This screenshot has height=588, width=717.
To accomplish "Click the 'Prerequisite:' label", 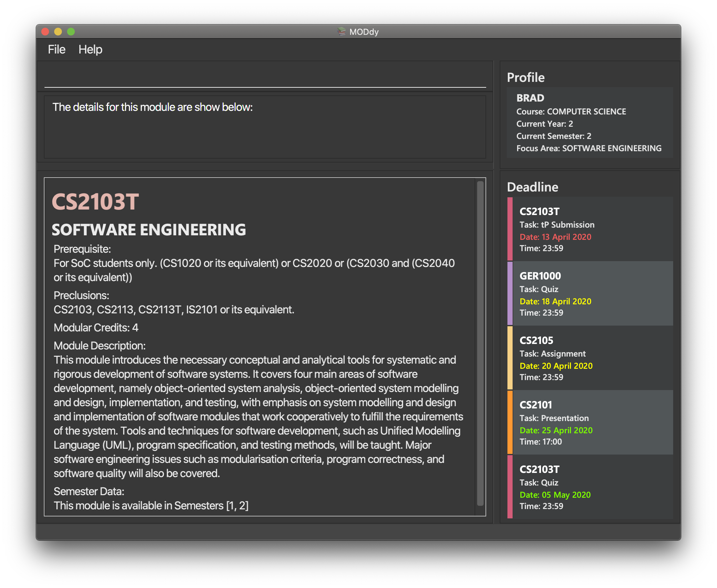I will 82,249.
